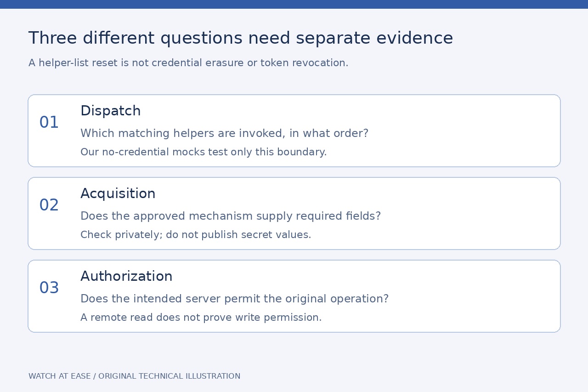Click the Watch at Ease footer caption
This screenshot has height=392, width=588.
coord(135,376)
